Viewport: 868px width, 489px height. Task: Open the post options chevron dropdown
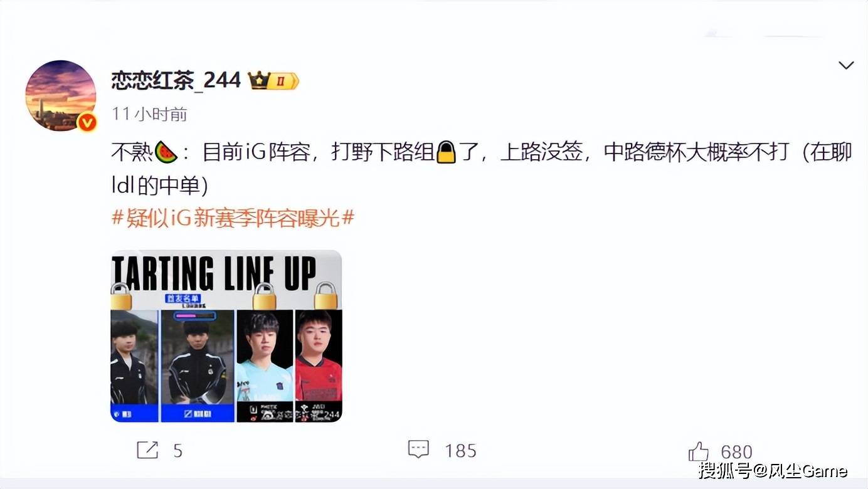[846, 65]
